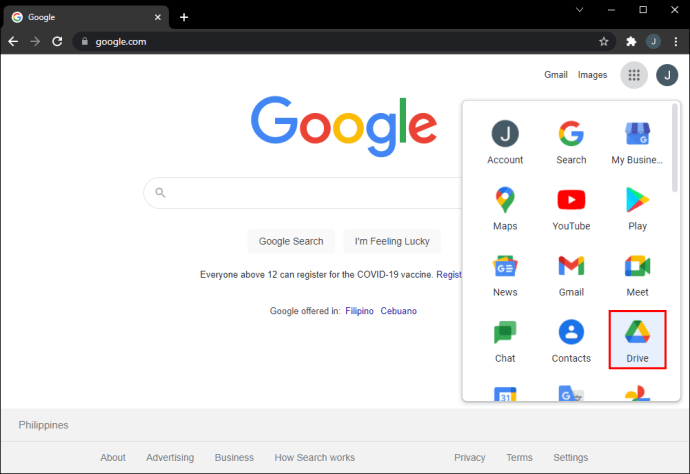Minimize the Chrome window

click(x=611, y=10)
